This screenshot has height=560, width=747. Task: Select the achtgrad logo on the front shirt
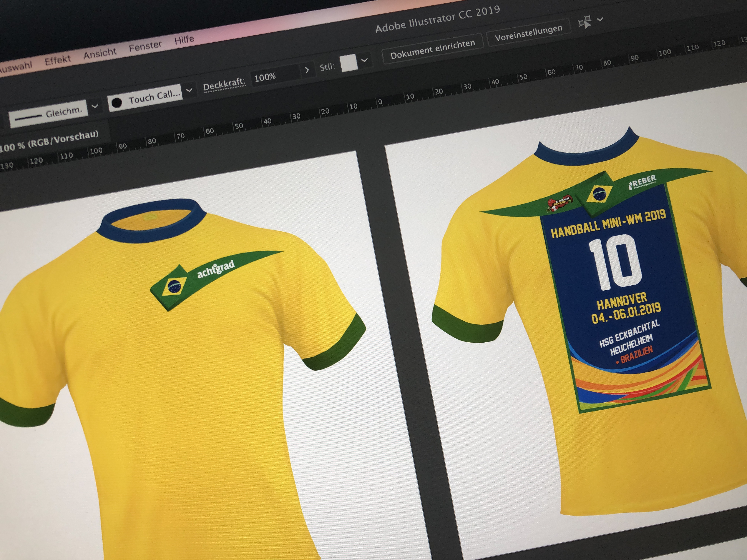(x=216, y=270)
